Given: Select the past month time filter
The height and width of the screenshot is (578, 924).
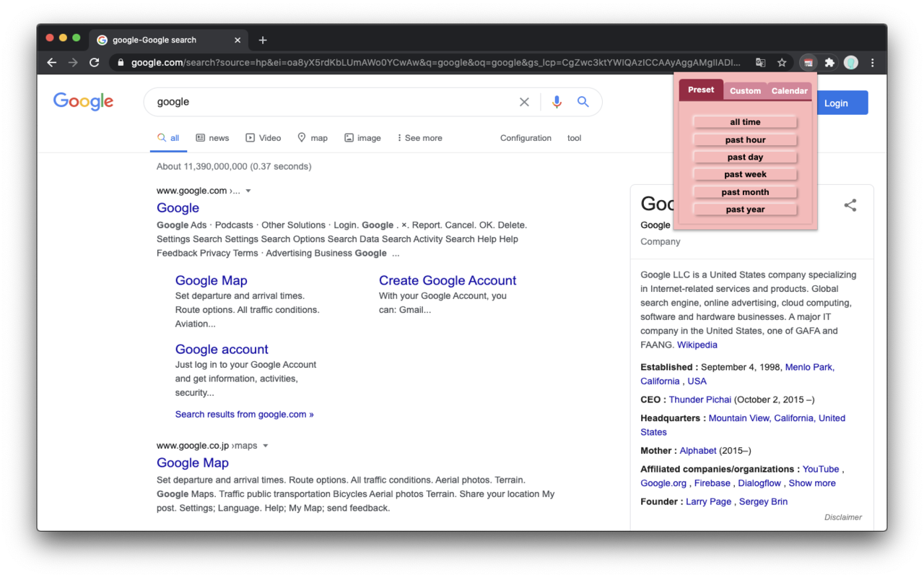Looking at the screenshot, I should tap(744, 191).
